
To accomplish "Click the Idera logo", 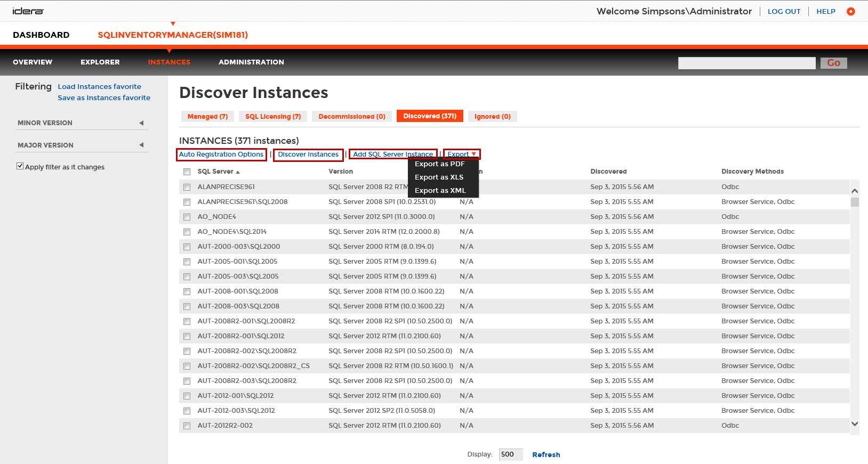I will (28, 11).
